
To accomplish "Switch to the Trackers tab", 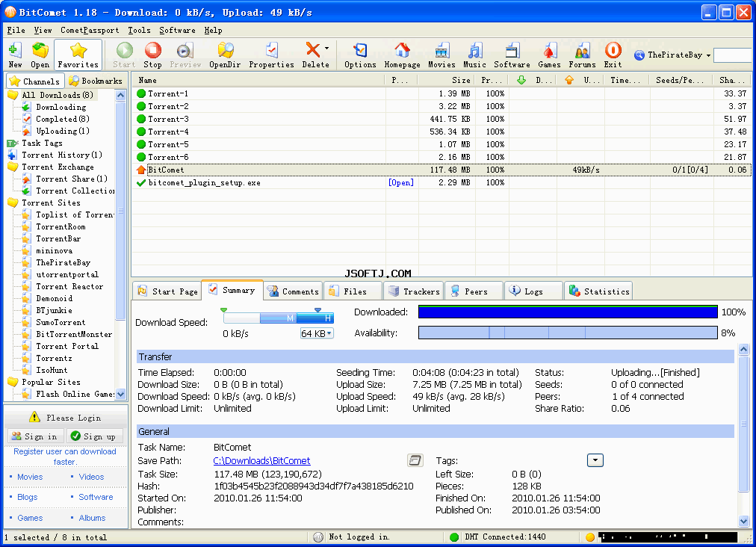I will click(414, 291).
